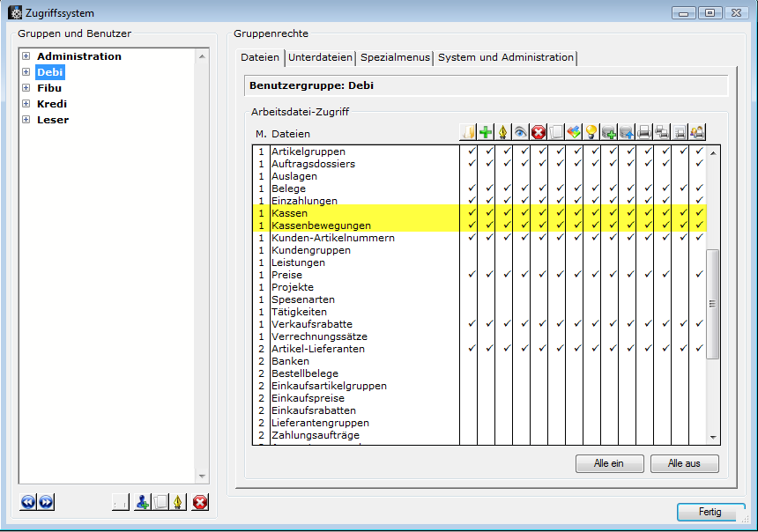The height and width of the screenshot is (532, 758).
Task: Expand the Leser group node
Action: pyautogui.click(x=26, y=120)
